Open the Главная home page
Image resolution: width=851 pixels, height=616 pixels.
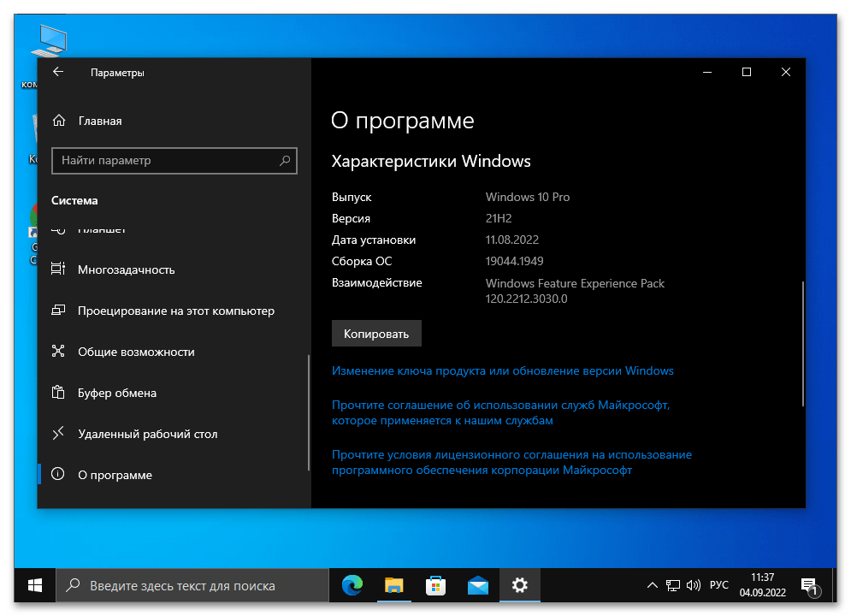click(x=99, y=121)
